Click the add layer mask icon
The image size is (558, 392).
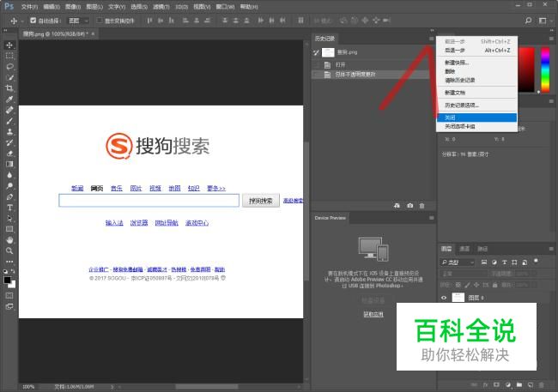pos(497,384)
